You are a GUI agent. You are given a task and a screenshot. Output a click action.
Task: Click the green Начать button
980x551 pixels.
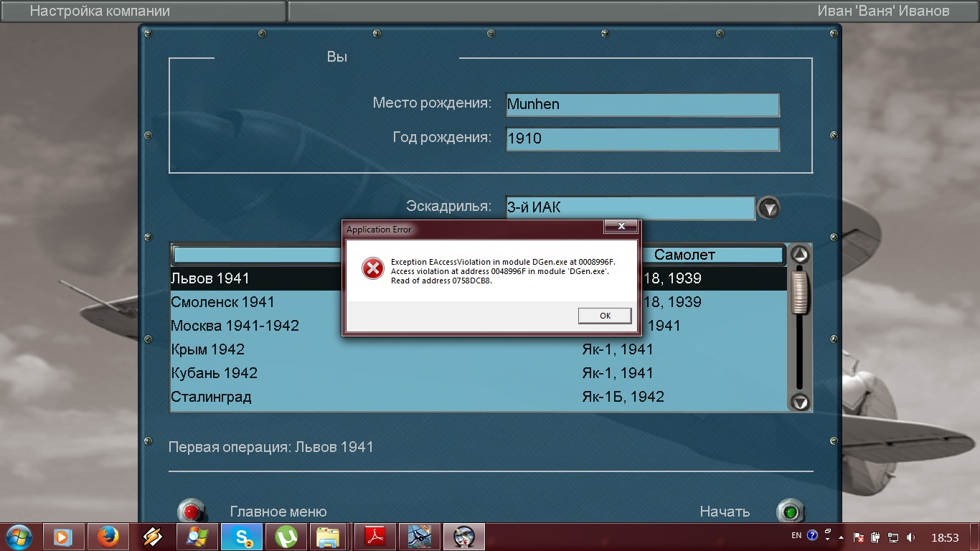point(791,512)
